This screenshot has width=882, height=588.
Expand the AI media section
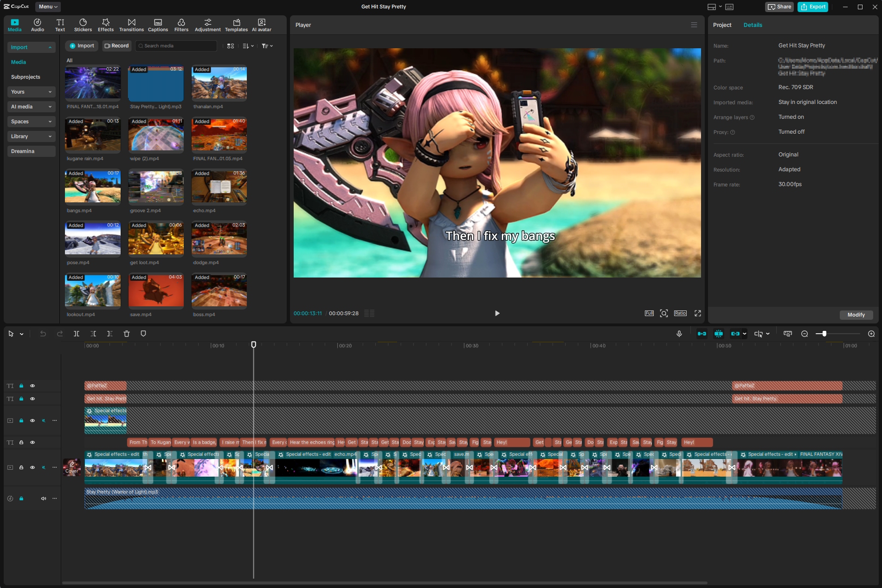31,107
